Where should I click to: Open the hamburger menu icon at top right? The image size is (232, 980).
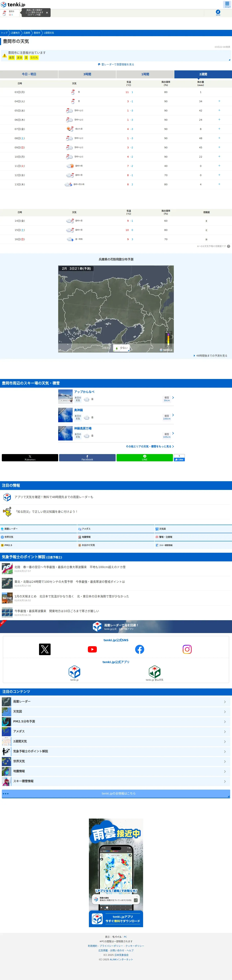227,4
